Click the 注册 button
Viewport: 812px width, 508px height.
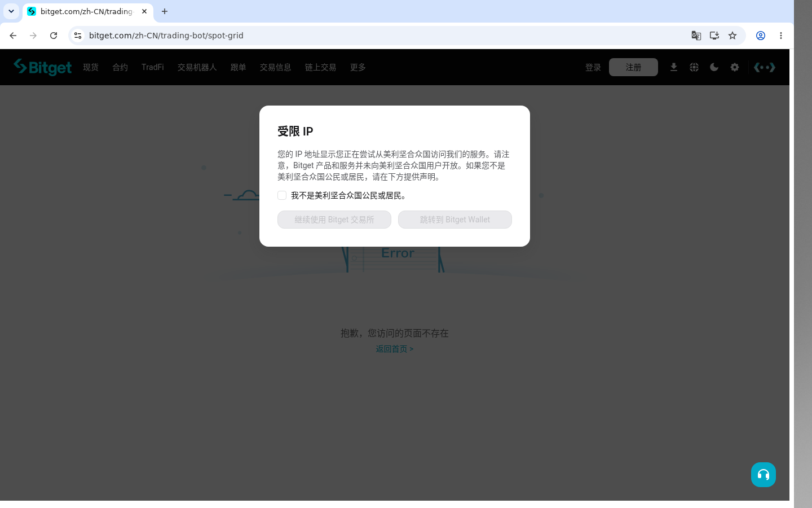633,67
